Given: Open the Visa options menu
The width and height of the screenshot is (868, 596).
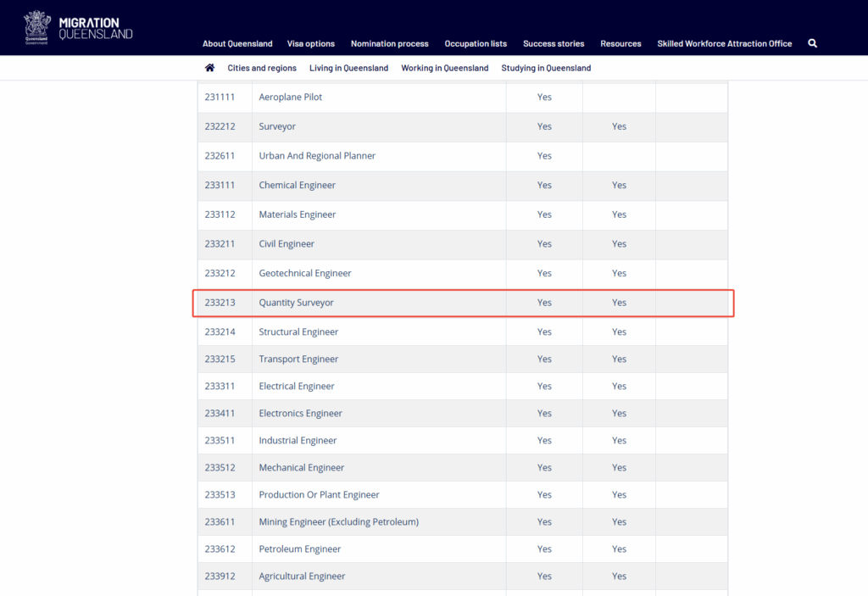Looking at the screenshot, I should [x=311, y=44].
